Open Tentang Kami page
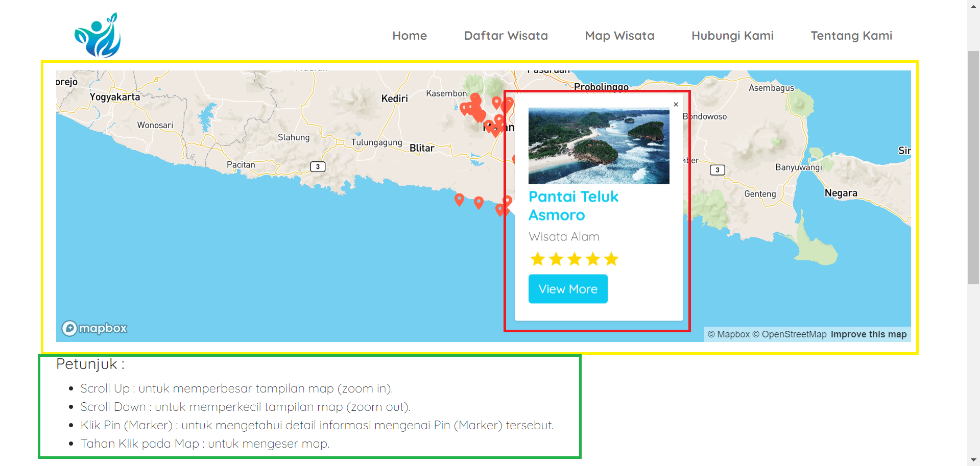Image resolution: width=980 pixels, height=466 pixels. pos(851,36)
